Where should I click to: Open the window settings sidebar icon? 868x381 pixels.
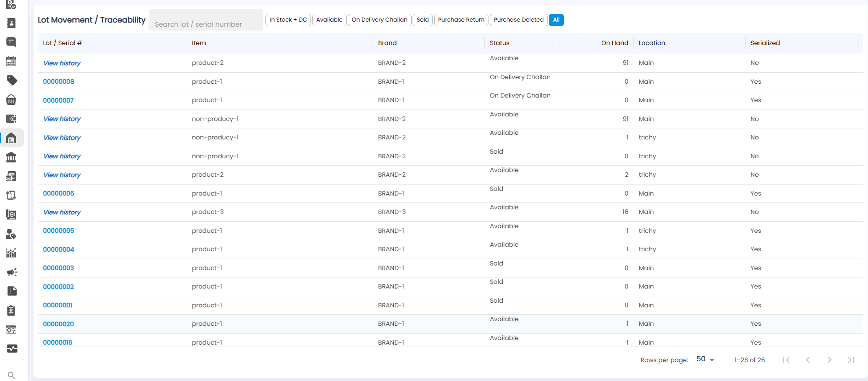point(11,329)
